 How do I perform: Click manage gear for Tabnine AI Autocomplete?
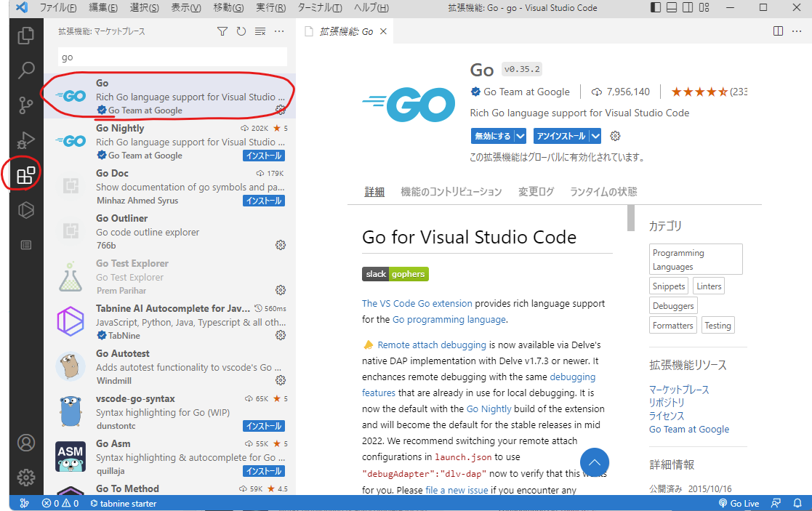[280, 335]
